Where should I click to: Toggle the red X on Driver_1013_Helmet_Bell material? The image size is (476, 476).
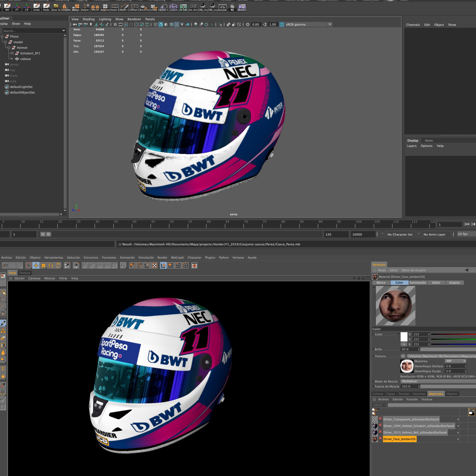click(x=380, y=432)
